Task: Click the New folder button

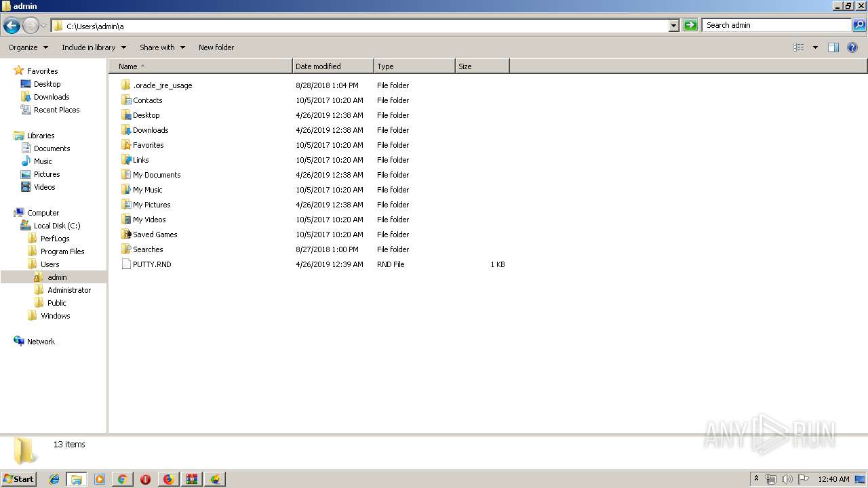Action: (x=216, y=47)
